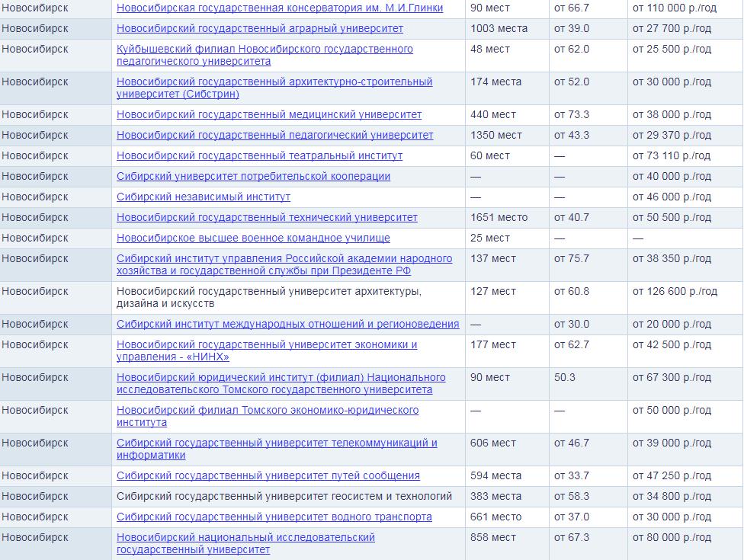Open Новосибирская государственная консерватория им. М.И.Глинки link
This screenshot has height=560, width=744.
(280, 8)
